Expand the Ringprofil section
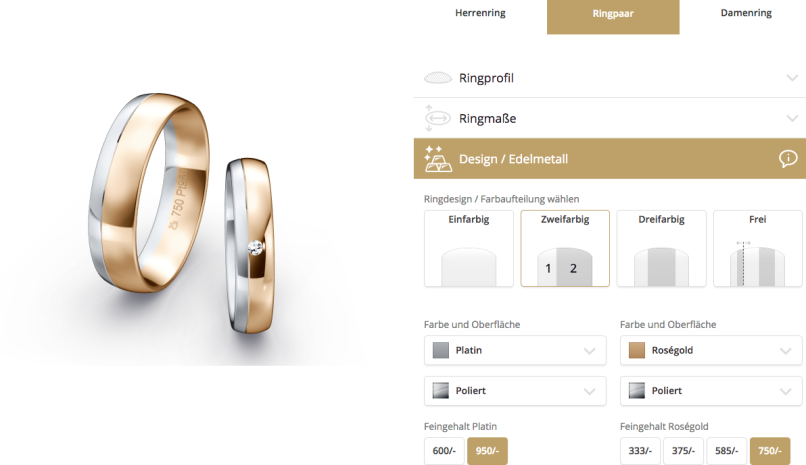The image size is (806, 465). pyautogui.click(x=610, y=78)
